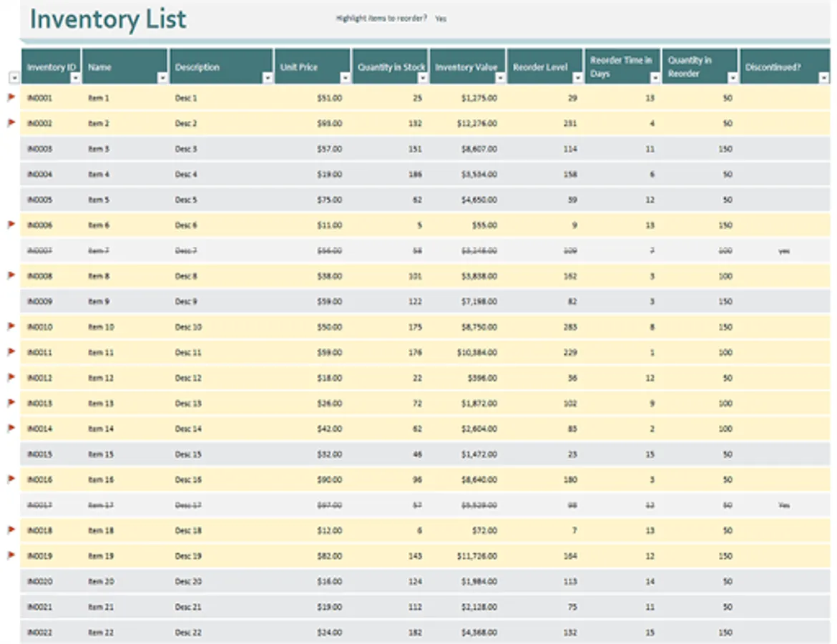
Task: Select the flag beside IN0019
Action: pos(11,555)
